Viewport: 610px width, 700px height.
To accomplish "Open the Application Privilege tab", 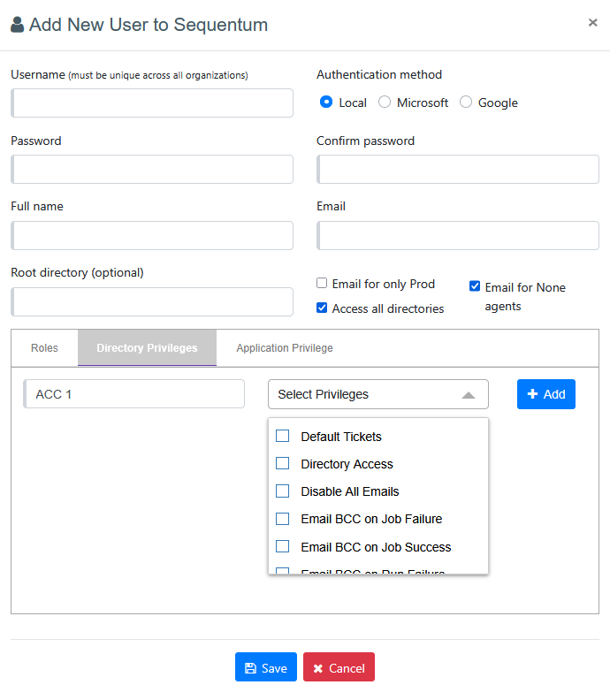I will pos(285,348).
